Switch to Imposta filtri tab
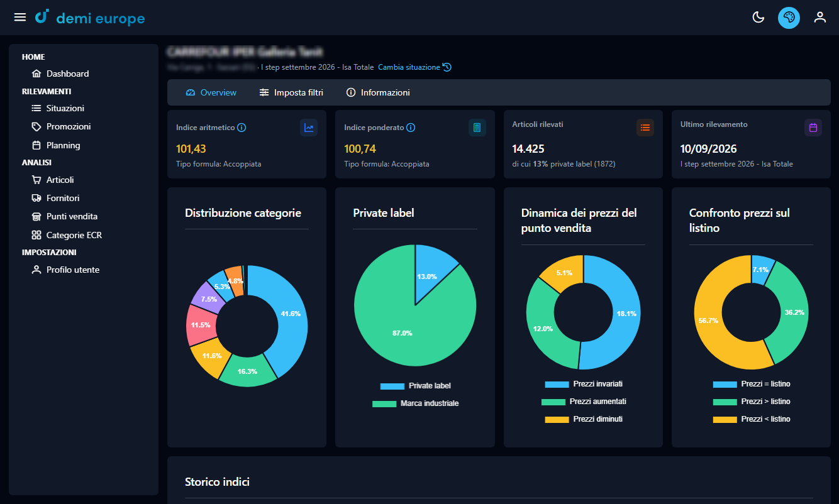The image size is (839, 504). 291,92
